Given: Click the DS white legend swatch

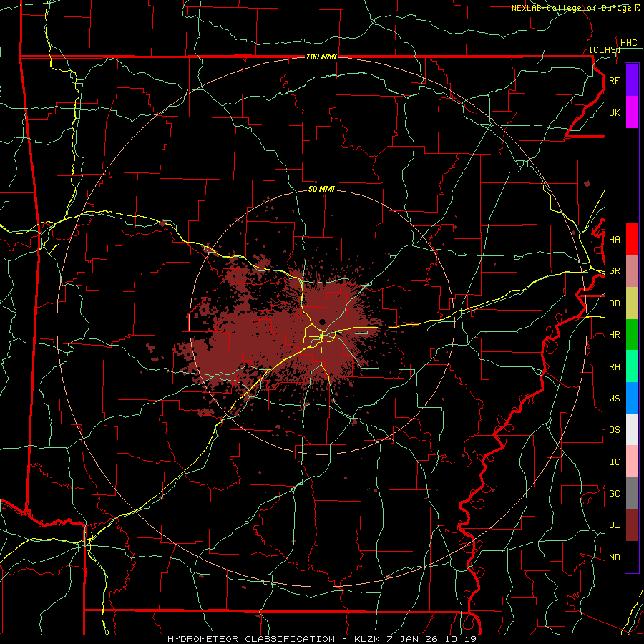Looking at the screenshot, I should [x=632, y=429].
